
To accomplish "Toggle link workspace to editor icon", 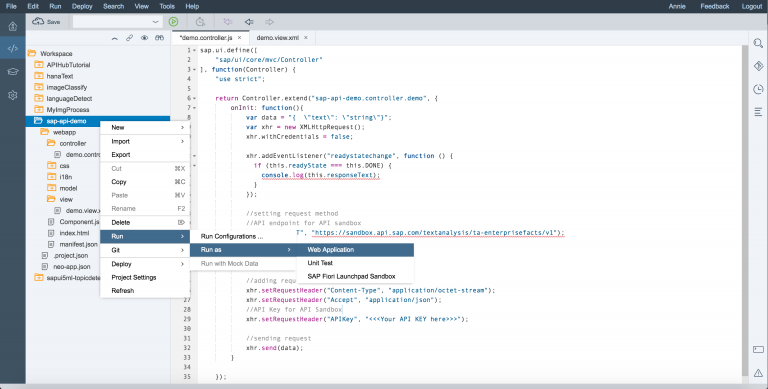I will tap(129, 38).
